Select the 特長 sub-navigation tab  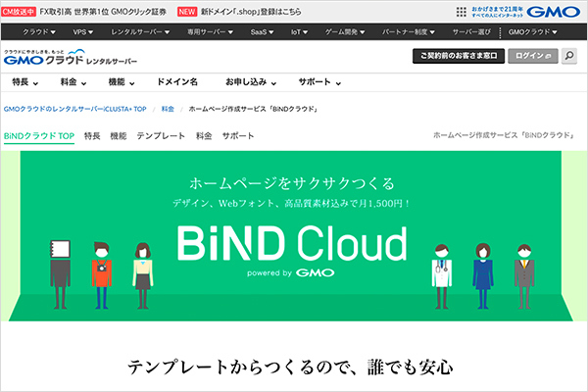tap(92, 136)
